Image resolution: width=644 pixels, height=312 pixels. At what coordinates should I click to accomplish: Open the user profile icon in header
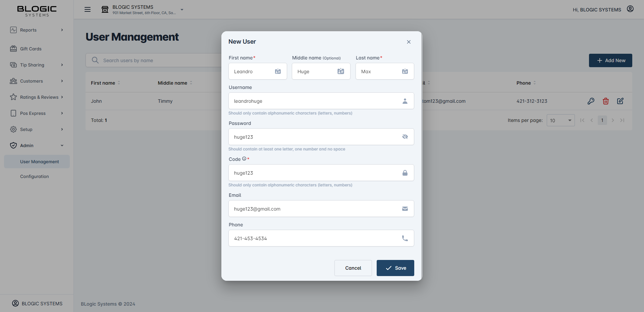tap(630, 9)
